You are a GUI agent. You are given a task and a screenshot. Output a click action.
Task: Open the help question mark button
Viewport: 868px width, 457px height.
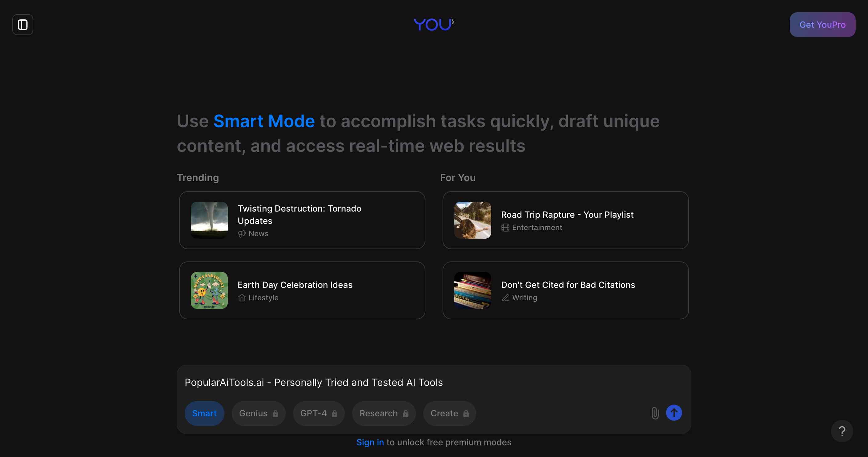pos(842,431)
